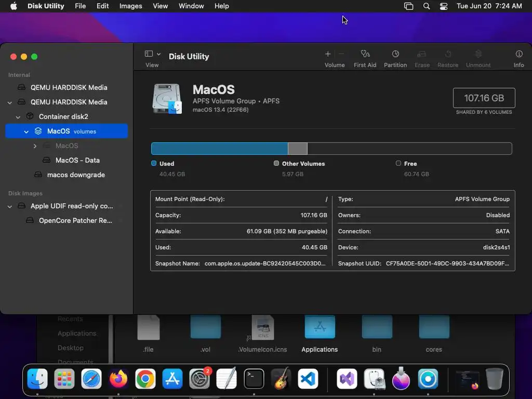
Task: Click the remove volume minus icon
Action: (341, 54)
